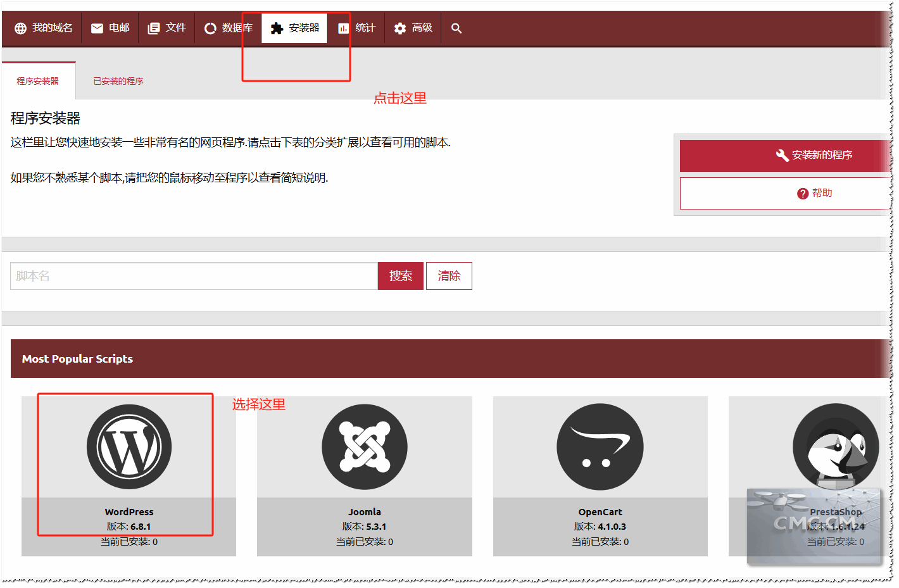This screenshot has height=588, width=899.
Task: Click OpenCart 当前已安装: 0 text
Action: pos(600,542)
